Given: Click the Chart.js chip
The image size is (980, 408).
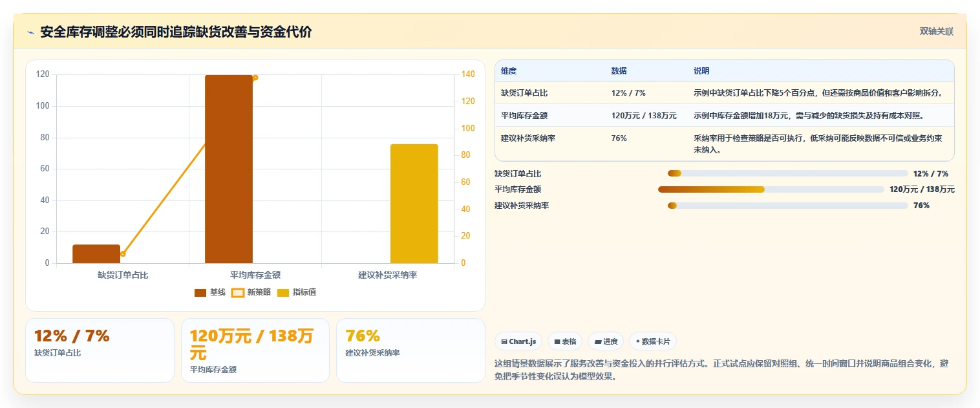Looking at the screenshot, I should 518,341.
